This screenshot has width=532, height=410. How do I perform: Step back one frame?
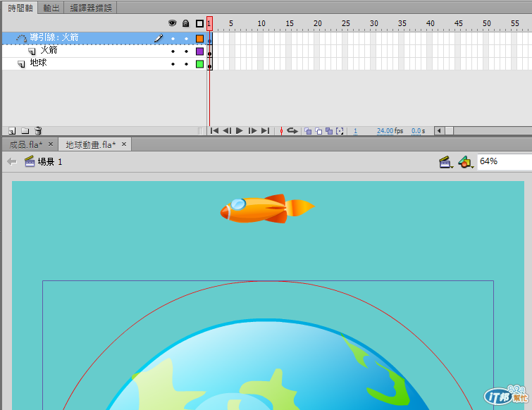(x=227, y=131)
